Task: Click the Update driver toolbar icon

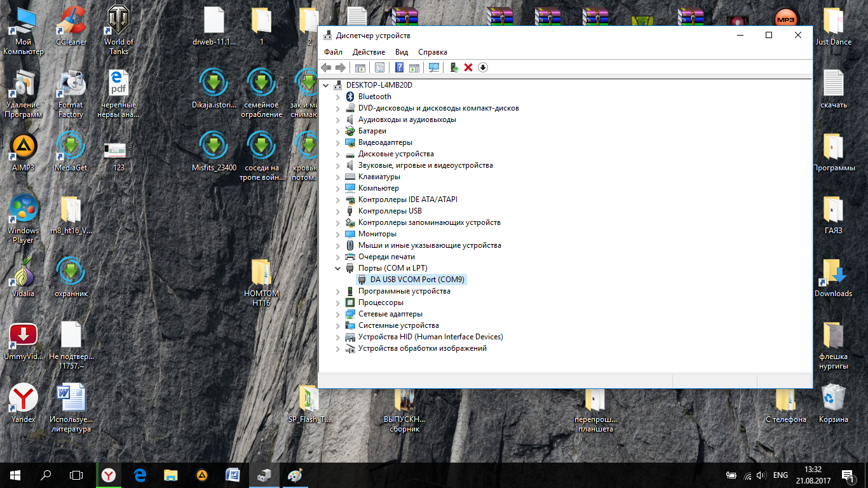Action: point(454,67)
